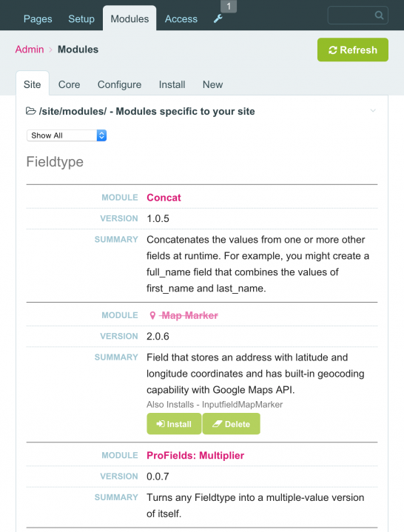The image size is (404, 532).
Task: Switch to the Core tab
Action: 70,84
